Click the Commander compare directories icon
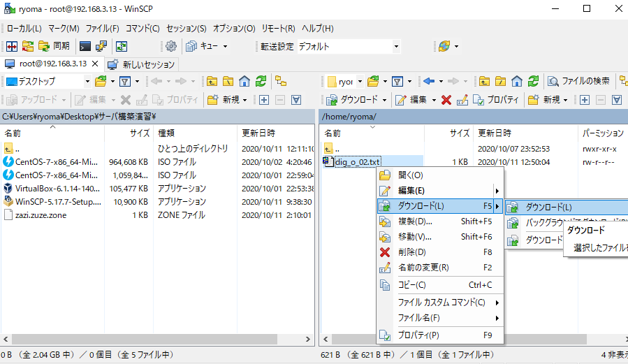The width and height of the screenshot is (628, 364). [12, 46]
